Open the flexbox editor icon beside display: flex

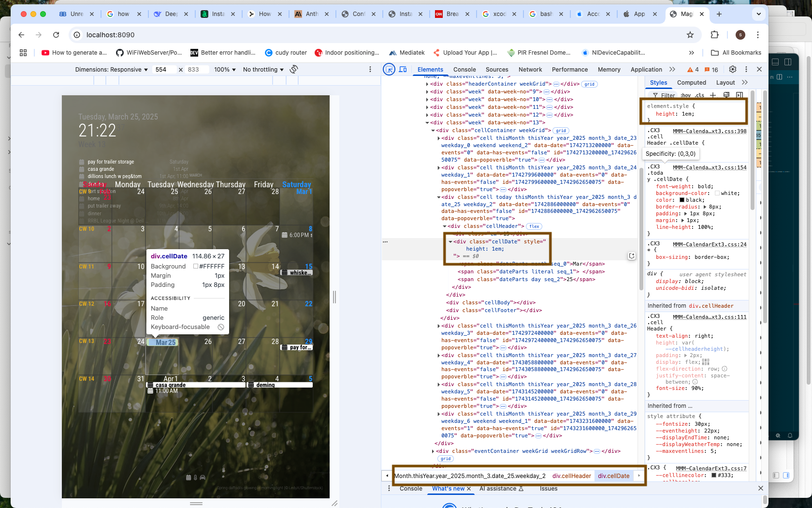pyautogui.click(x=706, y=362)
